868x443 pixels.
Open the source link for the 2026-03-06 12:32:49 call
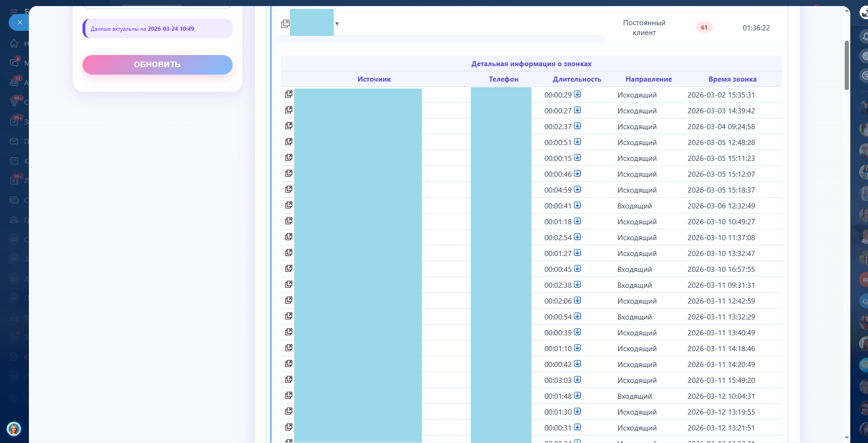point(289,205)
